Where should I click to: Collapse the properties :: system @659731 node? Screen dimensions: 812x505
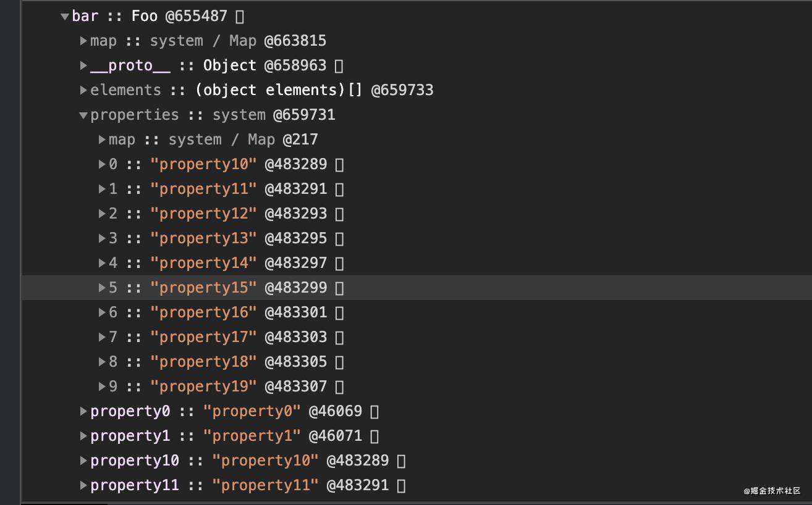(x=83, y=115)
